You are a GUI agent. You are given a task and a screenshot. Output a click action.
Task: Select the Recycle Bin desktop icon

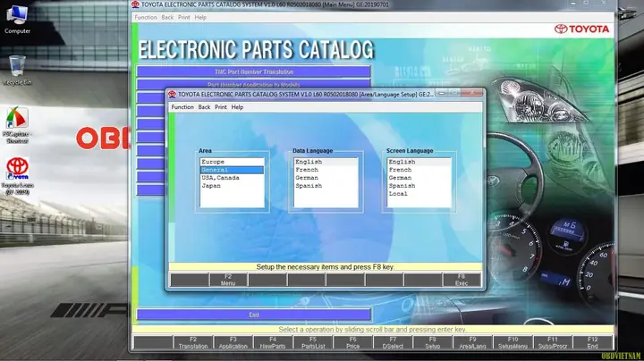point(17,70)
